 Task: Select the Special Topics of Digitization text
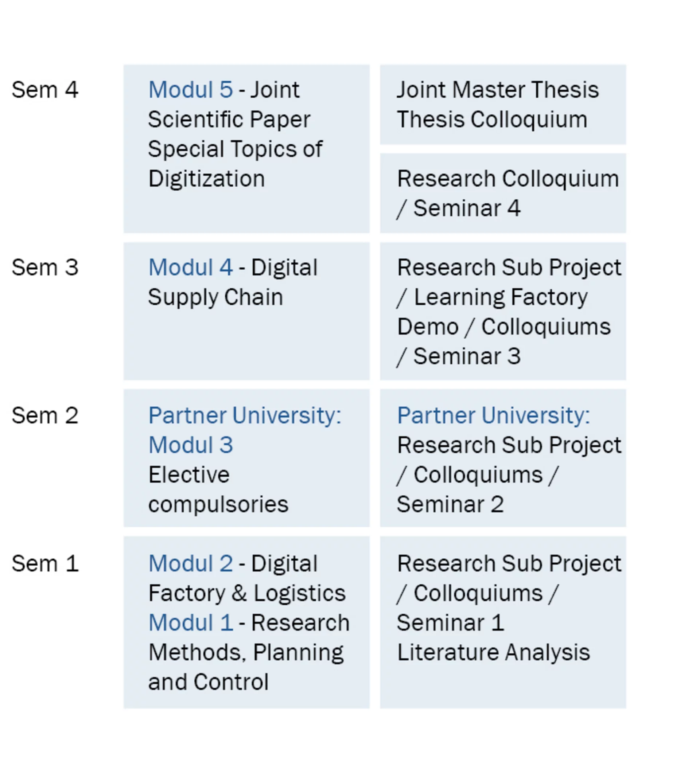(x=235, y=164)
